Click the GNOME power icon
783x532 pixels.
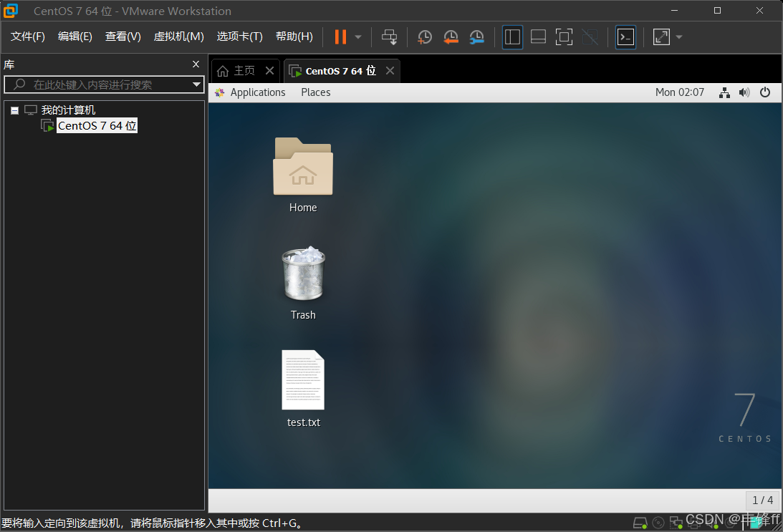point(765,92)
